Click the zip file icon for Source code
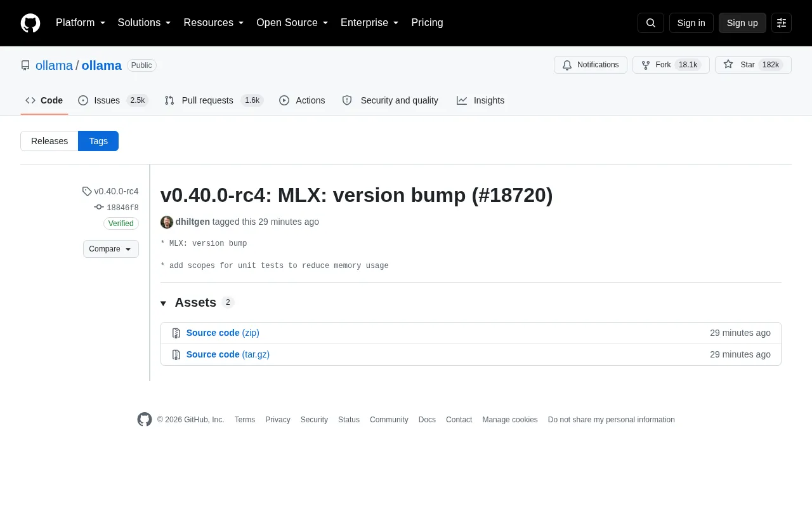Screen dimensions: 812x508 [176, 333]
